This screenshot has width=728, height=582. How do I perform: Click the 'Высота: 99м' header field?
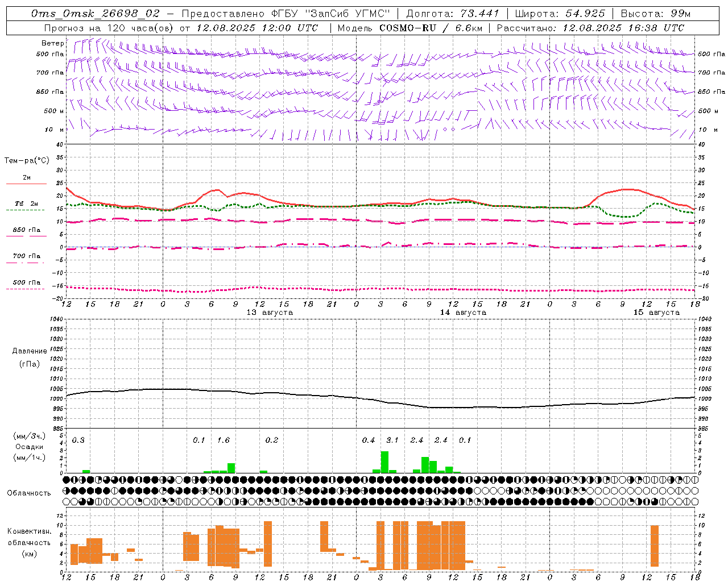click(655, 13)
